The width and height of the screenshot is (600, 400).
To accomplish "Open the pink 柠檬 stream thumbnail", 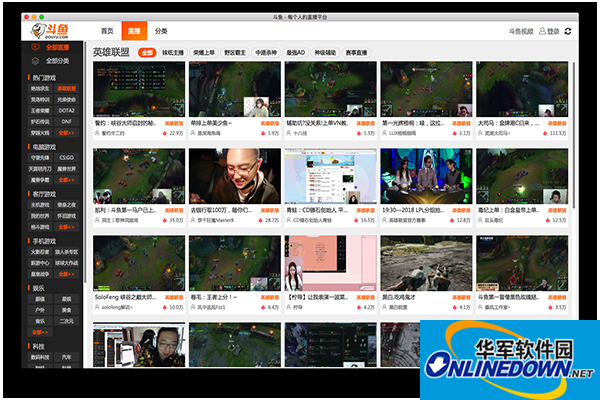I will point(331,263).
